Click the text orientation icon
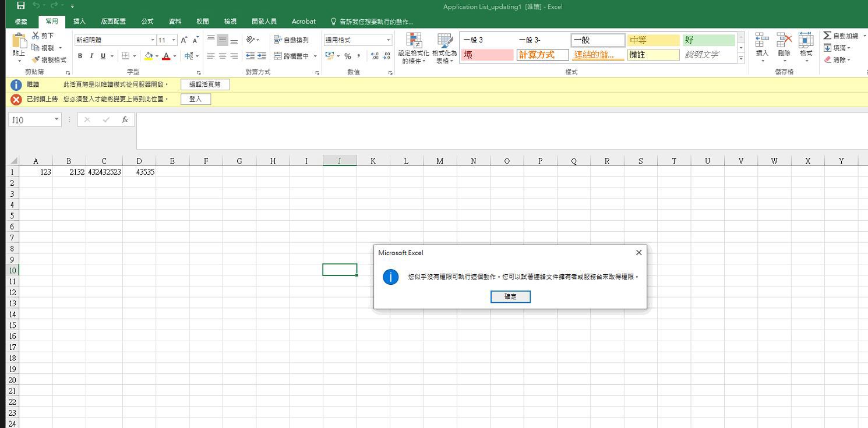Image resolution: width=868 pixels, height=428 pixels. [250, 40]
